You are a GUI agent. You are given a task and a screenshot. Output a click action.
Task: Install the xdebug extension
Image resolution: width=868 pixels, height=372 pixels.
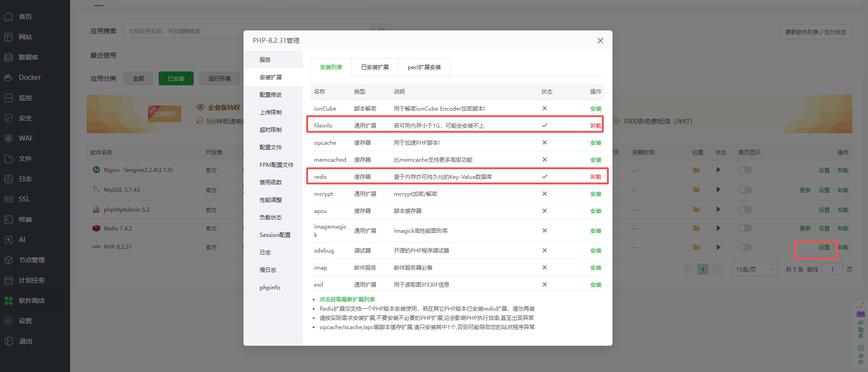coord(596,251)
